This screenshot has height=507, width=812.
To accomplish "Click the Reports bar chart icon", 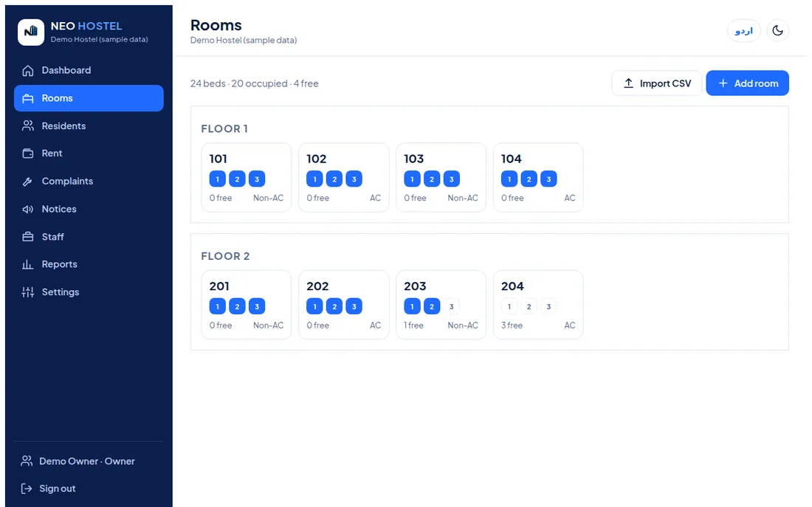I will tap(28, 264).
